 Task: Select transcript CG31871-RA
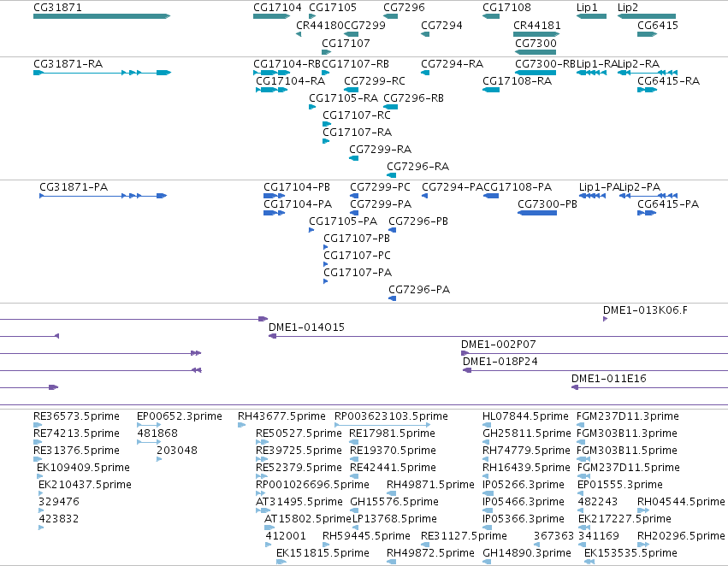102,73
